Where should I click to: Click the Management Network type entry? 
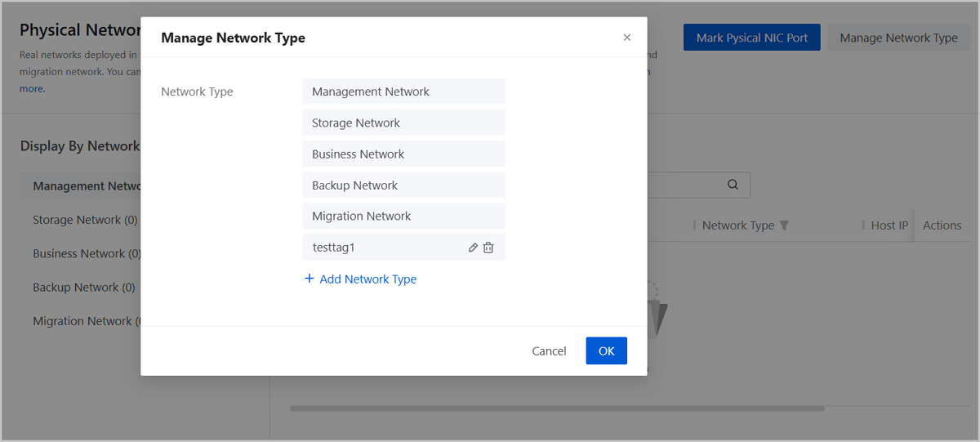coord(403,92)
